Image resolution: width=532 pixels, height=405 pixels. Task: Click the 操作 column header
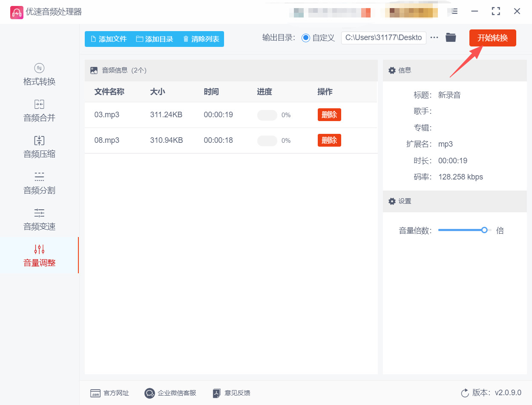[x=325, y=92]
